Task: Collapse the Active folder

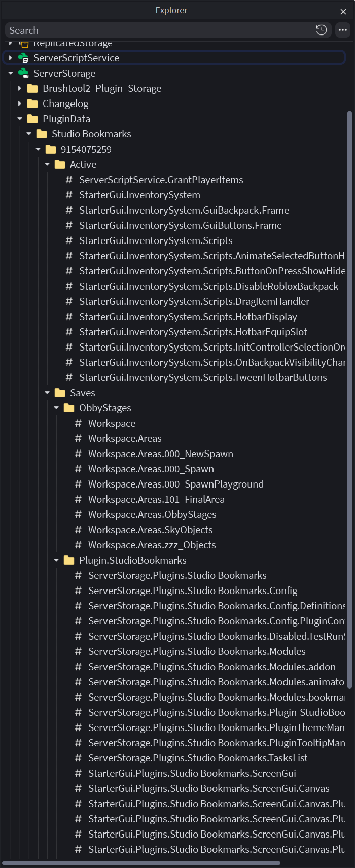Action: coord(47,164)
